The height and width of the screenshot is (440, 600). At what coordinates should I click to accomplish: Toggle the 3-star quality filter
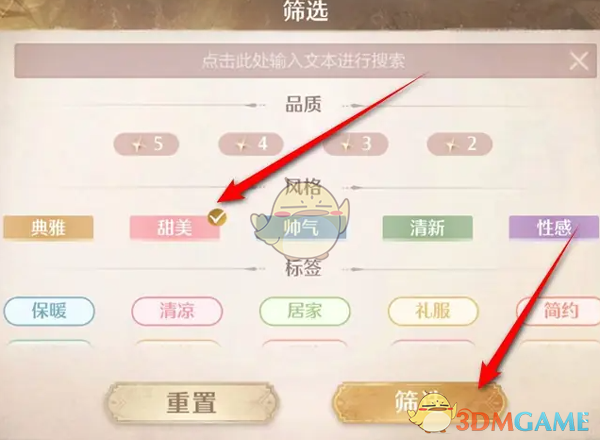tap(355, 144)
